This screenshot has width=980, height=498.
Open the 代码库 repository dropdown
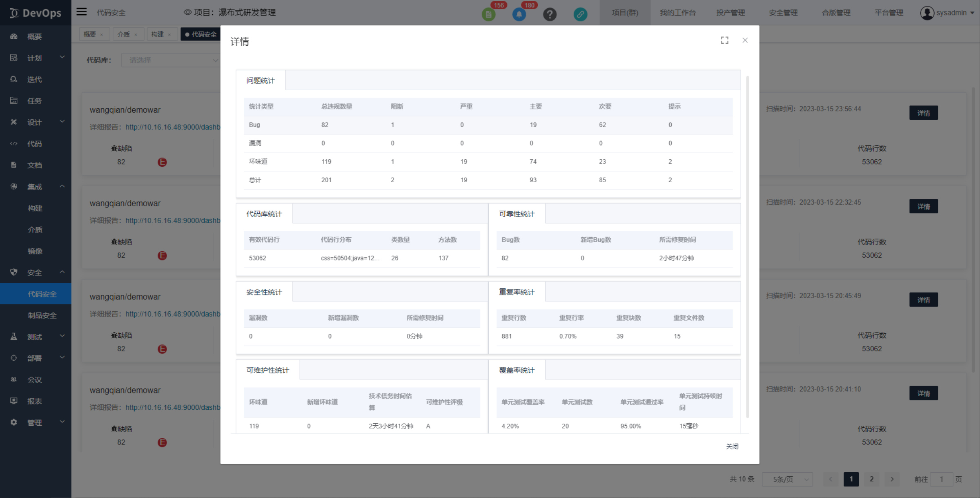click(171, 60)
